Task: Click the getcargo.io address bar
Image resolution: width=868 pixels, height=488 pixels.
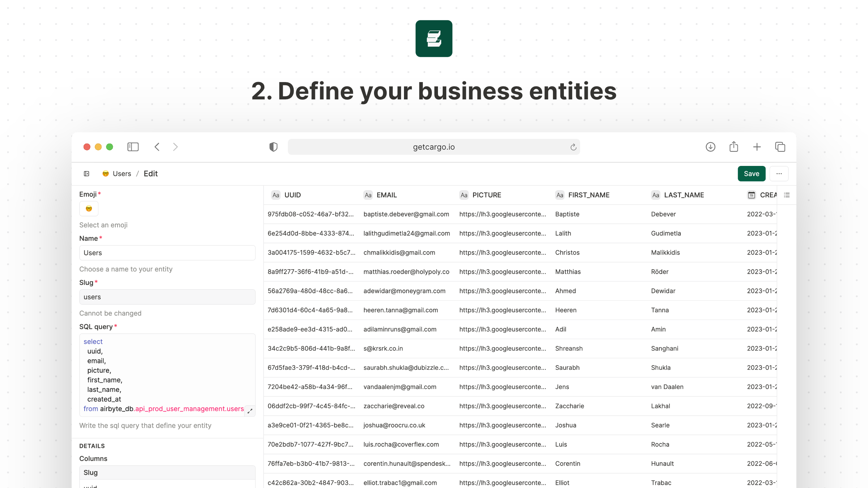Action: [433, 147]
